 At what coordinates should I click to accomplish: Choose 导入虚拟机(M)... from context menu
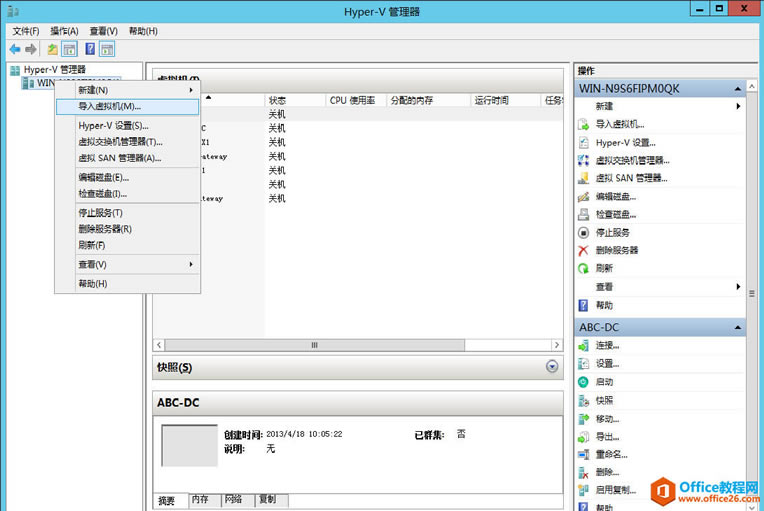click(x=128, y=107)
